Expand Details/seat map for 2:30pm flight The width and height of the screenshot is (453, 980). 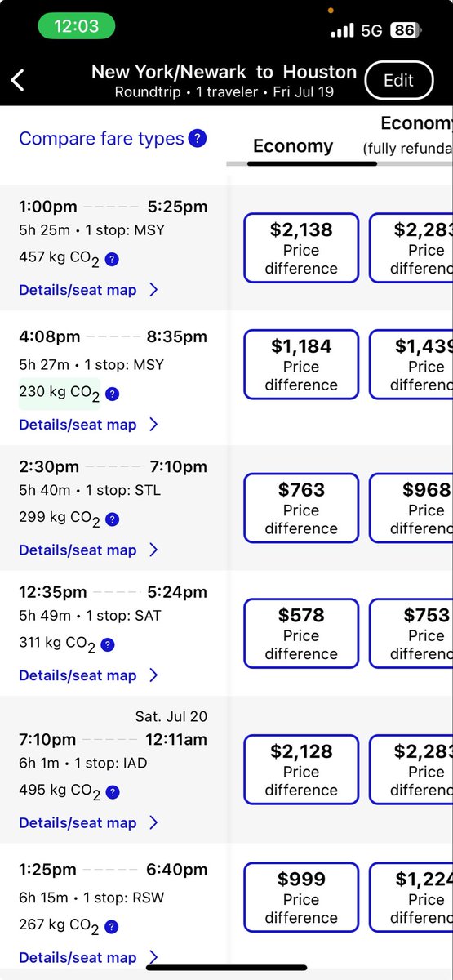pyautogui.click(x=88, y=550)
